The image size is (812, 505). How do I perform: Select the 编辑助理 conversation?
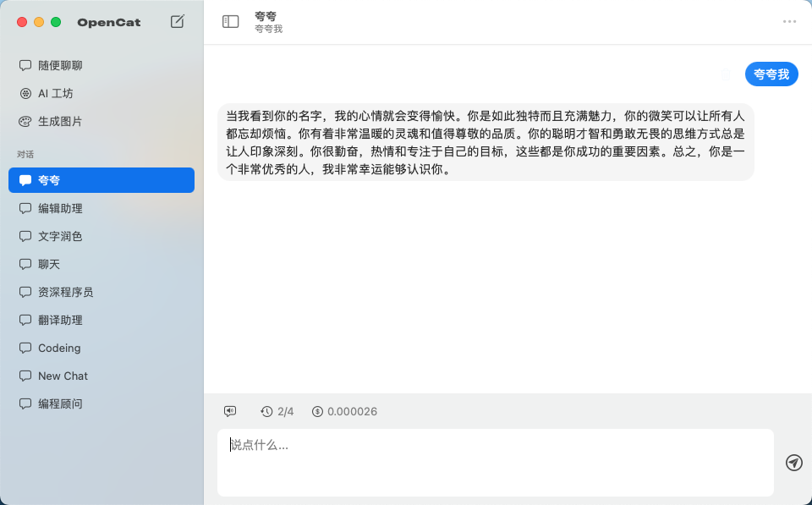pyautogui.click(x=59, y=208)
